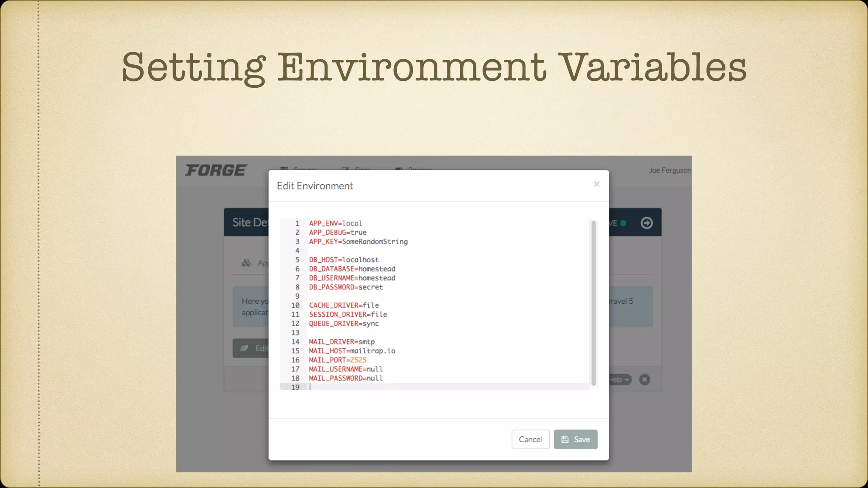Screen dimensions: 868x488
Task: Click the Edit Environment dialog title
Action: coord(315,186)
